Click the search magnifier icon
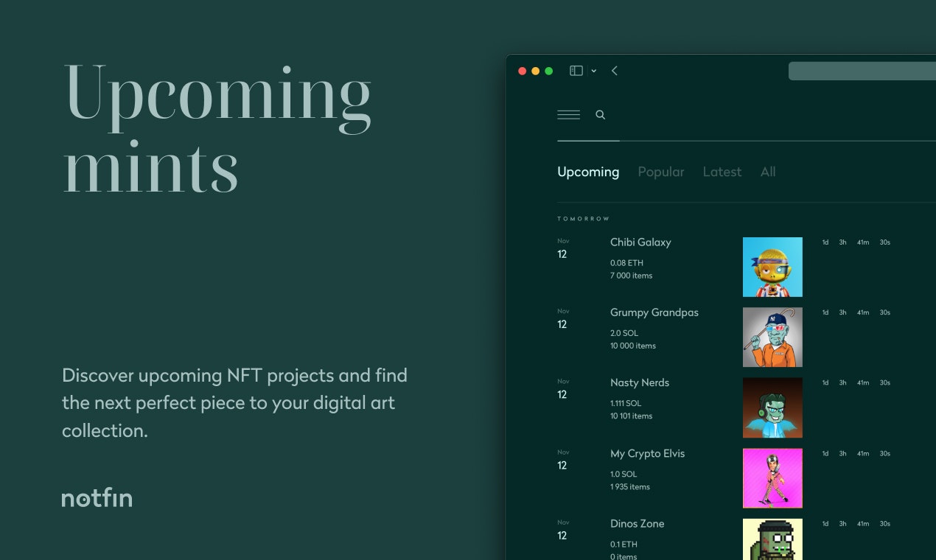936x560 pixels. coord(601,115)
